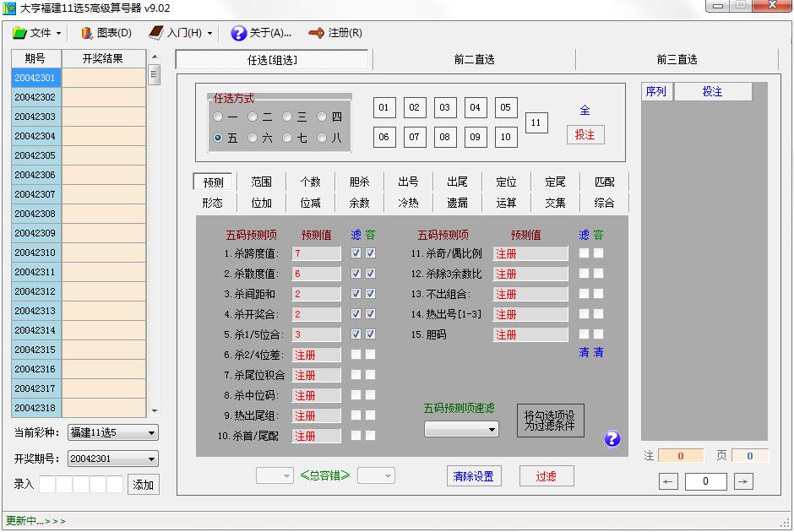The width and height of the screenshot is (794, 532).
Task: Expand the 开奖期号 dropdown
Action: 112,459
